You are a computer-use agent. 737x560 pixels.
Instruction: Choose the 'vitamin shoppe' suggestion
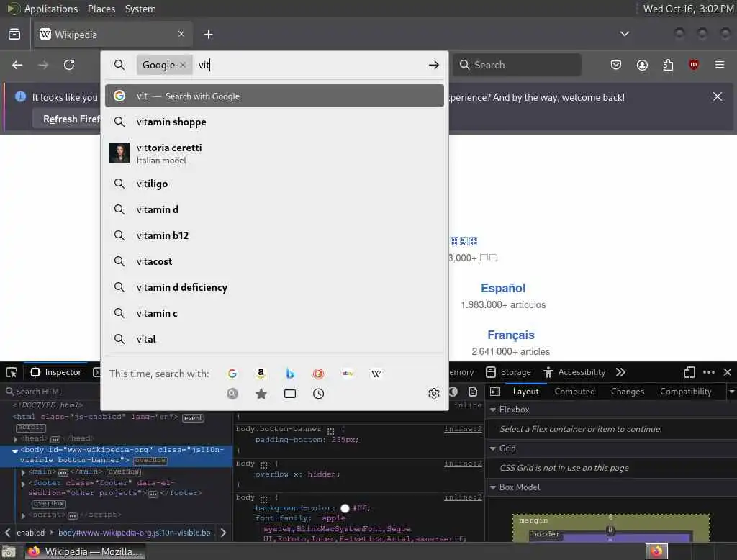(x=274, y=122)
